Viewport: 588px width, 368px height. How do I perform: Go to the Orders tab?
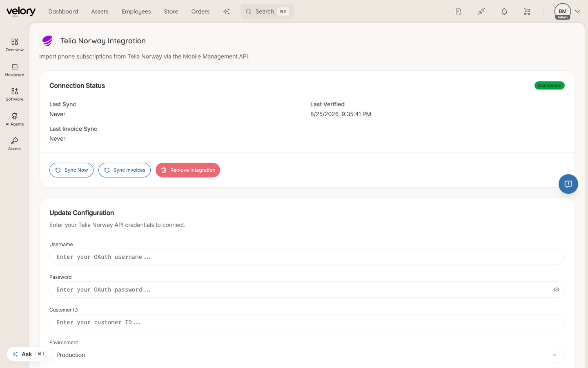(200, 11)
